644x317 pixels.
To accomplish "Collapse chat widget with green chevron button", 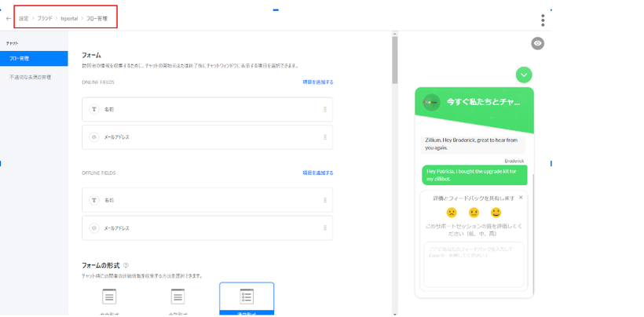I will 524,75.
